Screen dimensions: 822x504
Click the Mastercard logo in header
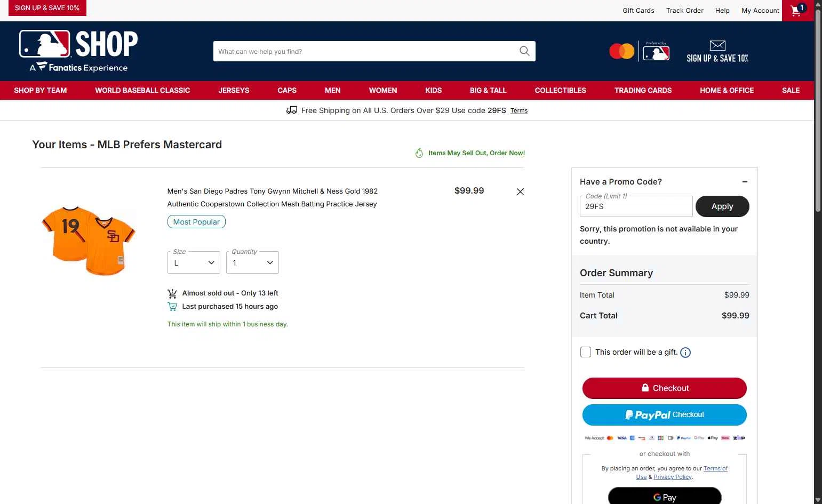click(621, 52)
